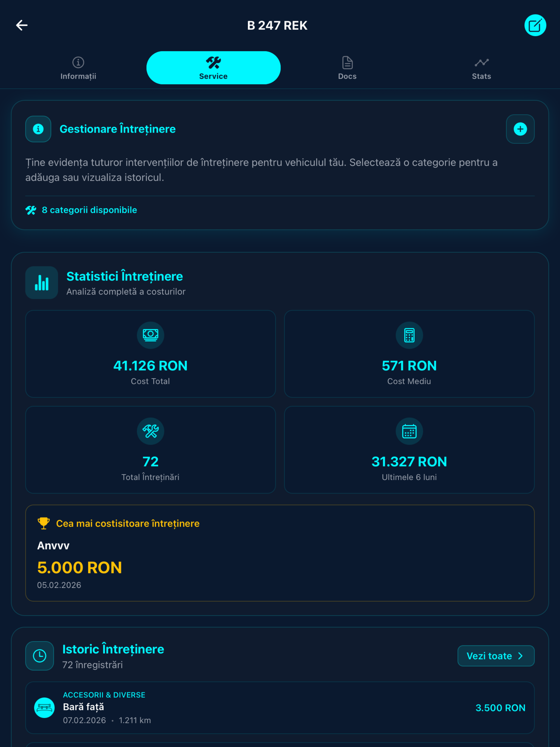Open the Bară față maintenance record
Screen dimensions: 560x747
pos(280,707)
